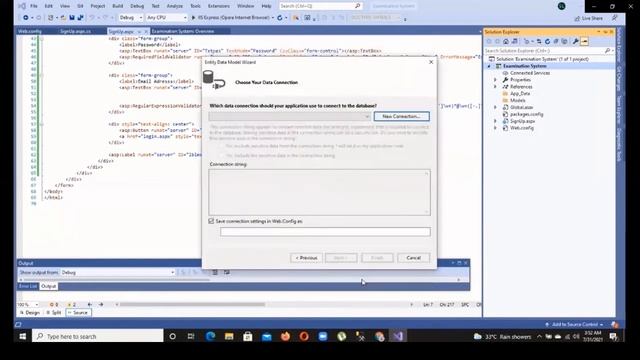Viewport: 640px width, 360px height.
Task: Open the Build menu
Action: coord(118,6)
